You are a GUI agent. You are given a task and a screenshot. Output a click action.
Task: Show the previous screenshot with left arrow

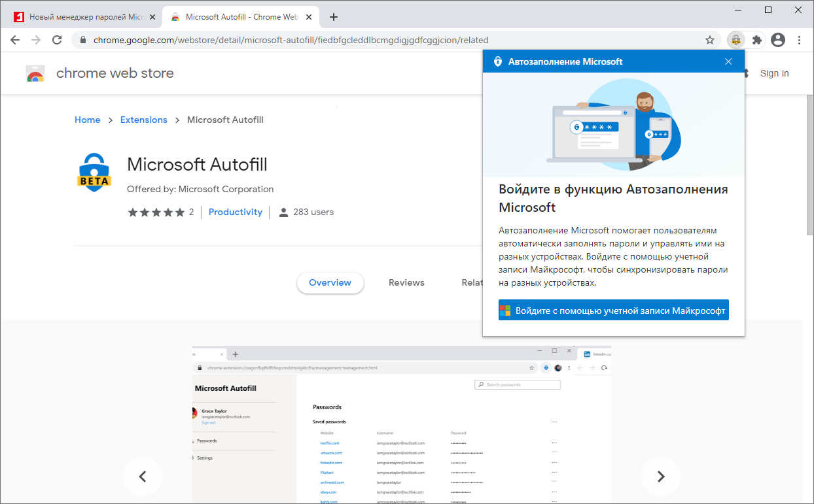(143, 477)
